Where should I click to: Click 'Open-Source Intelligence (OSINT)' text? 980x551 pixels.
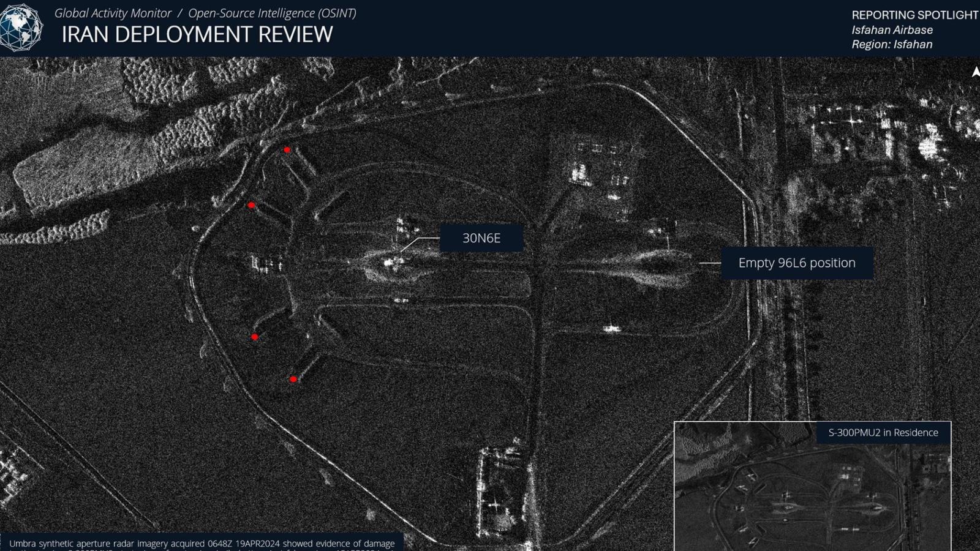272,13
